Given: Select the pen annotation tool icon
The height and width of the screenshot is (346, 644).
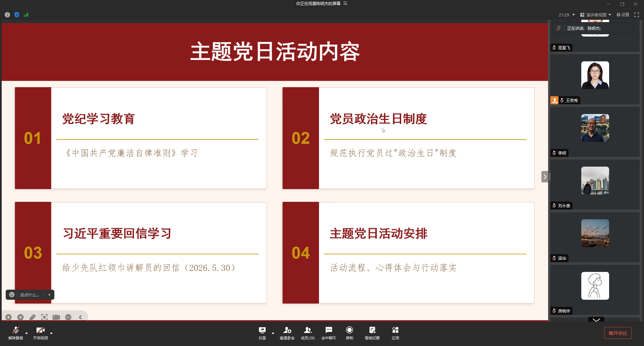Looking at the screenshot, I should pyautogui.click(x=33, y=317).
